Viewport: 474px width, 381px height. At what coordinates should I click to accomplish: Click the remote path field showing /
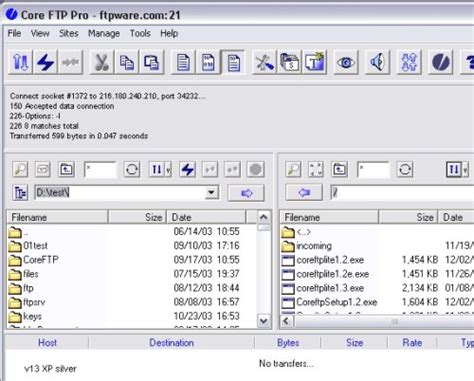[x=402, y=193]
